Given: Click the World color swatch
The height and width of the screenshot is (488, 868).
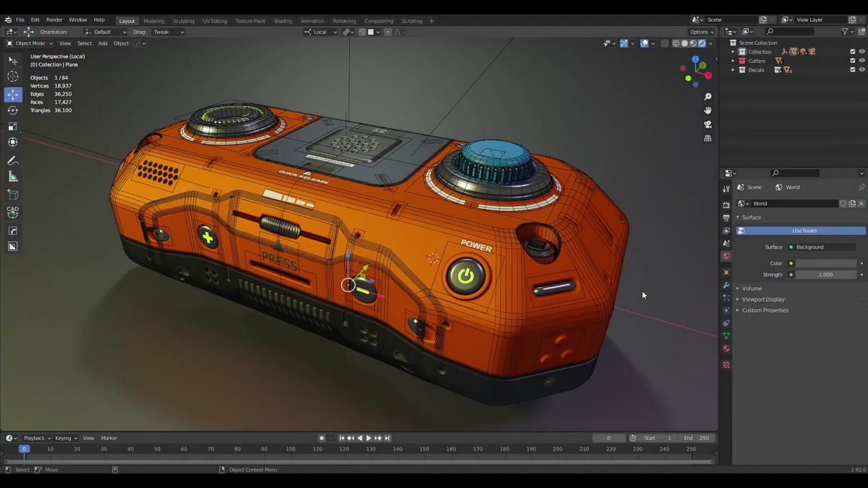Looking at the screenshot, I should [x=826, y=264].
